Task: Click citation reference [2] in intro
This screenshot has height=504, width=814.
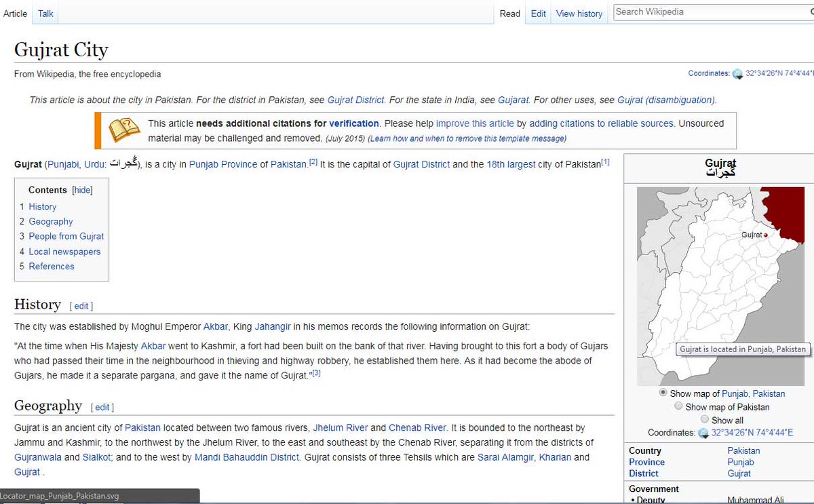Action: tap(313, 161)
